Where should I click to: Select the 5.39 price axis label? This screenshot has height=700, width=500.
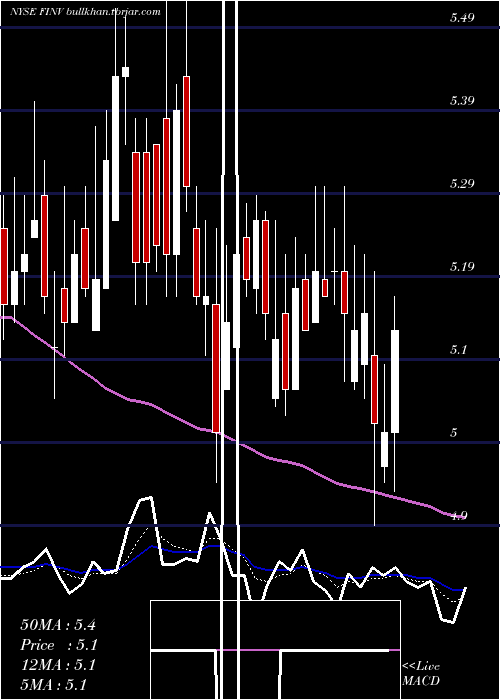click(462, 100)
